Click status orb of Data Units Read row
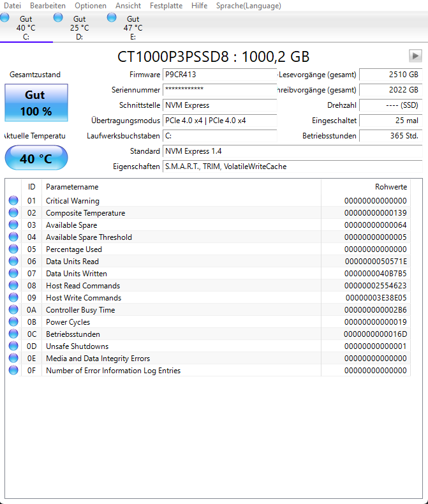 pyautogui.click(x=13, y=261)
